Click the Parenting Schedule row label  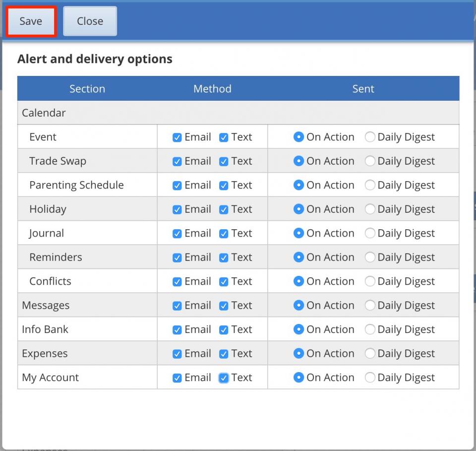(x=76, y=185)
